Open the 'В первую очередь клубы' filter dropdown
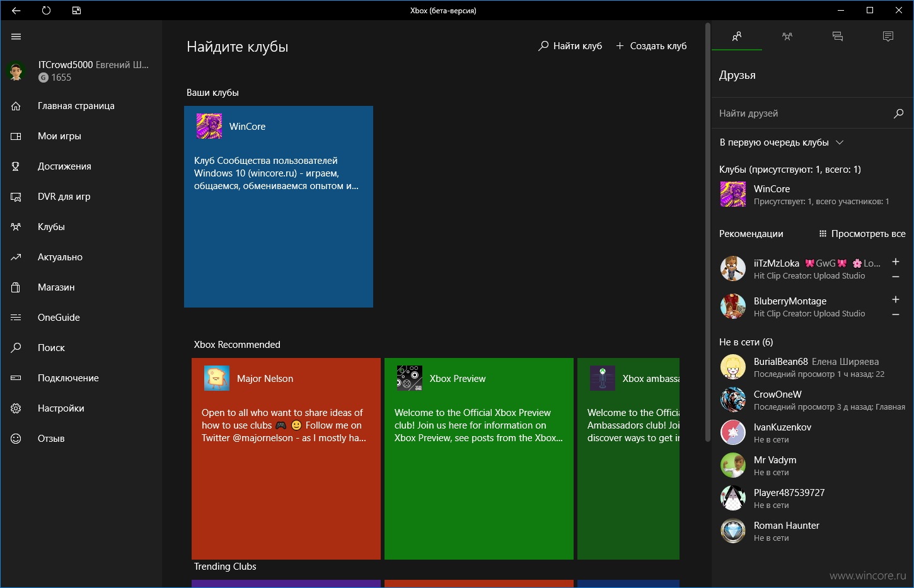The width and height of the screenshot is (914, 588). (x=782, y=142)
